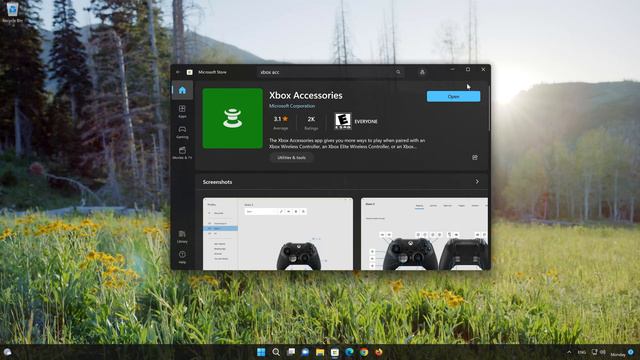Launch Google Chrome from the taskbar
Image resolution: width=640 pixels, height=360 pixels.
364,352
